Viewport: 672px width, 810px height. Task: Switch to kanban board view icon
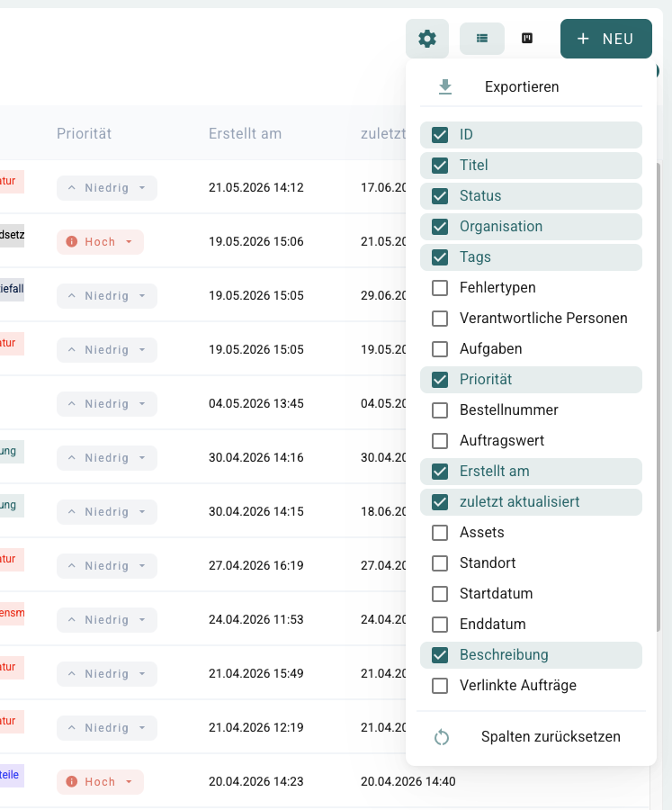527,38
